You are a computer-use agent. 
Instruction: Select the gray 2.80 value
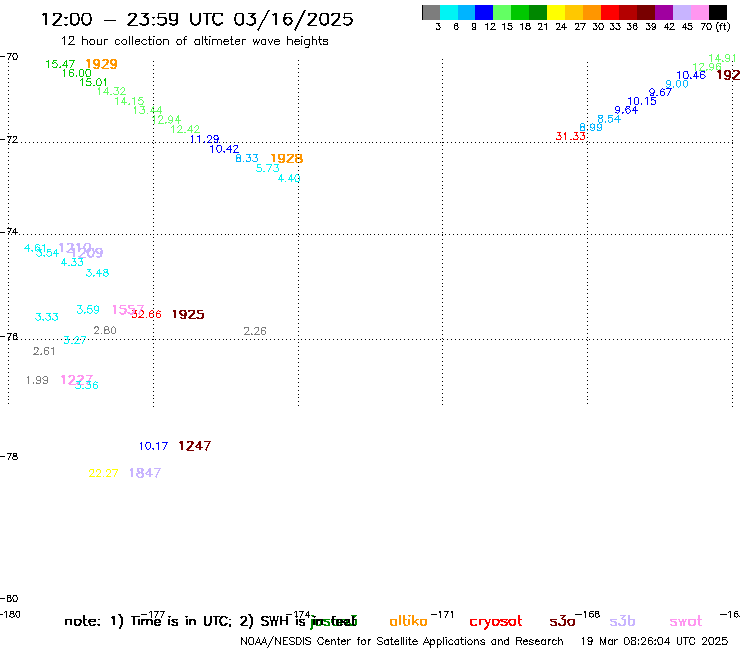[105, 330]
